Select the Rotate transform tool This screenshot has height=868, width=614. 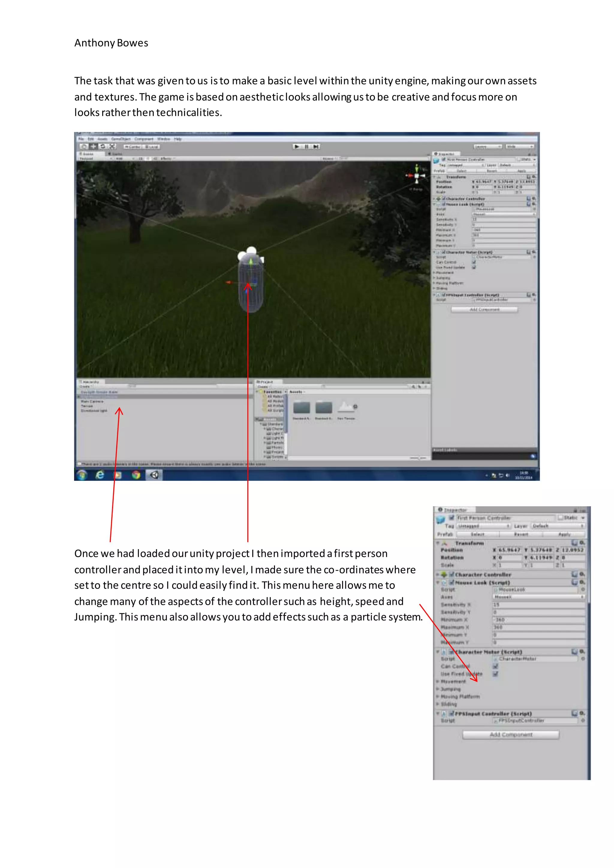tap(103, 146)
